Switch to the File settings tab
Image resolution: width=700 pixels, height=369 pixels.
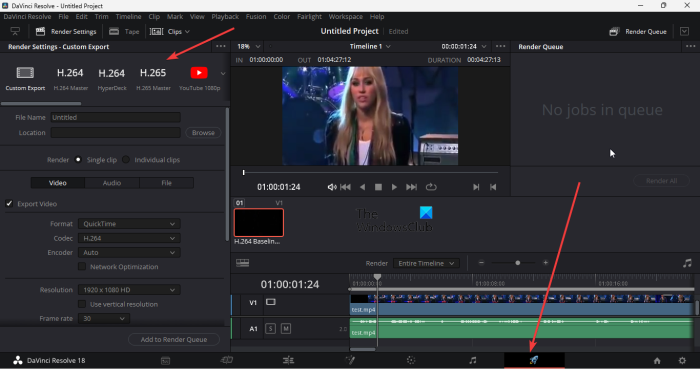pyautogui.click(x=167, y=183)
